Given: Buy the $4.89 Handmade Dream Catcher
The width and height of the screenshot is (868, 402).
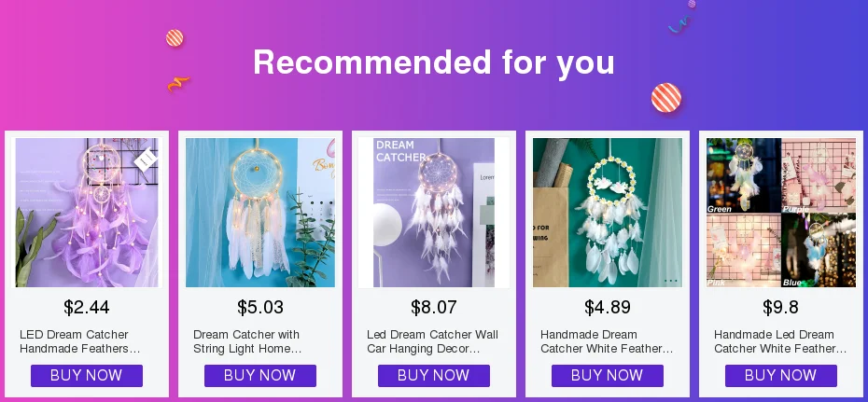Looking at the screenshot, I should click(x=608, y=376).
